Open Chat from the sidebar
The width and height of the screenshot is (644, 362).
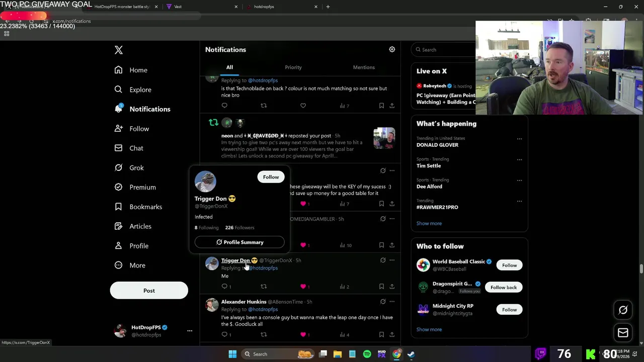click(x=129, y=148)
